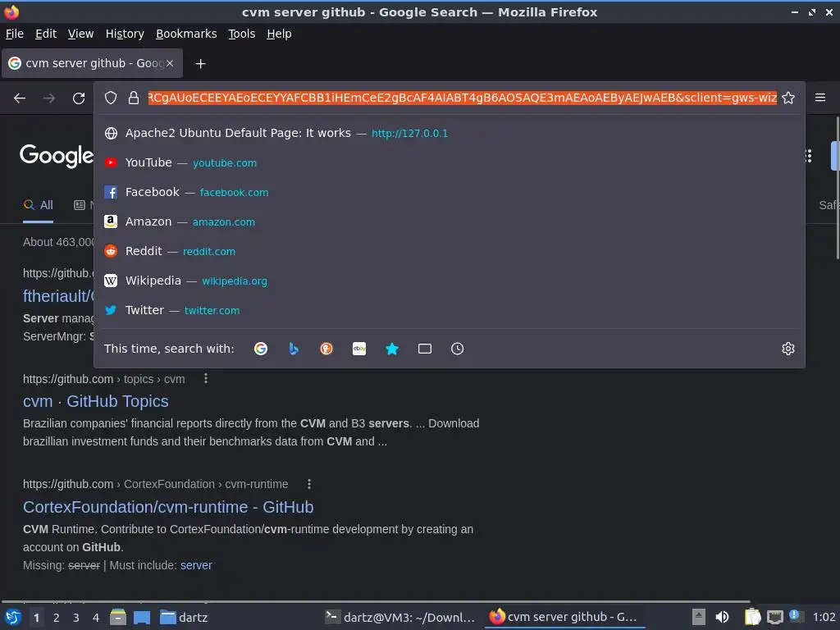Search this time with eBay icon
Image resolution: width=840 pixels, height=630 pixels.
click(x=359, y=349)
